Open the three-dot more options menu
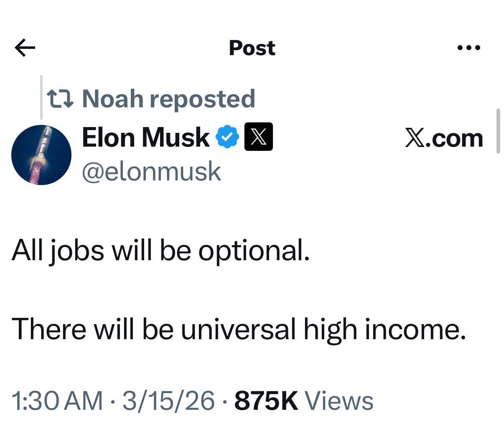The width and height of the screenshot is (504, 424). [469, 48]
